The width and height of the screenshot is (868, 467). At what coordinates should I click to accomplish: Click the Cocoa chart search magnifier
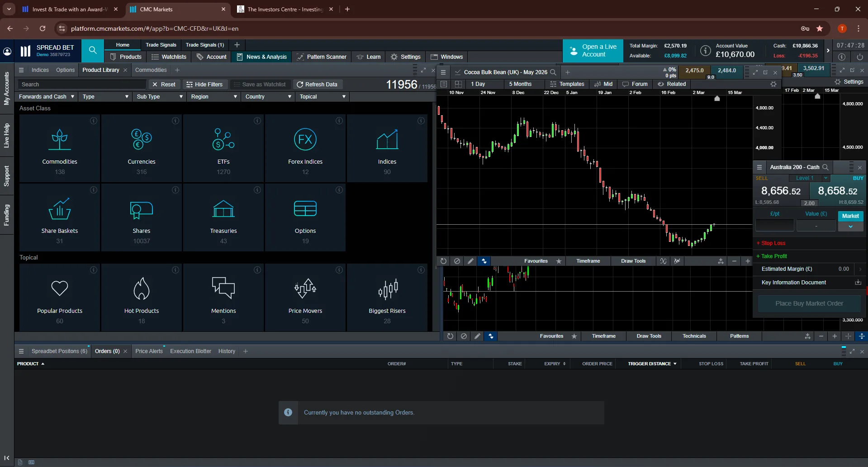pyautogui.click(x=553, y=72)
